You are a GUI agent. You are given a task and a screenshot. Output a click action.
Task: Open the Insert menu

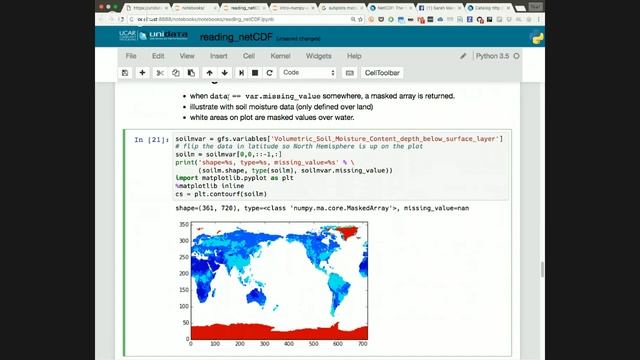(219, 56)
